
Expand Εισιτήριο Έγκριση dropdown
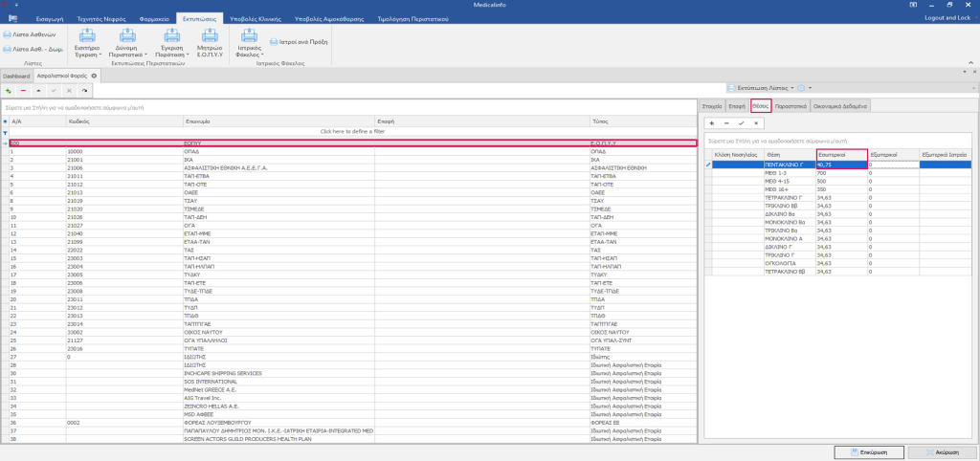[x=88, y=55]
